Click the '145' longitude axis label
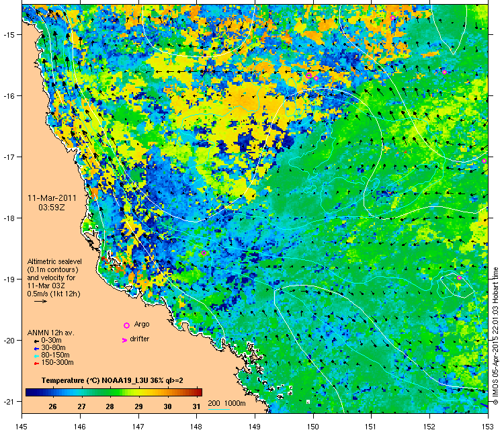Image resolution: width=504 pixels, height=430 pixels. point(22,426)
